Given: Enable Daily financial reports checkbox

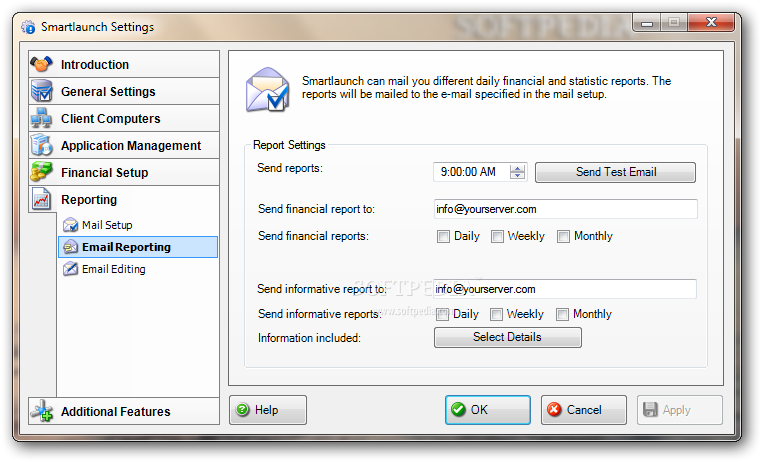Looking at the screenshot, I should click(x=443, y=237).
